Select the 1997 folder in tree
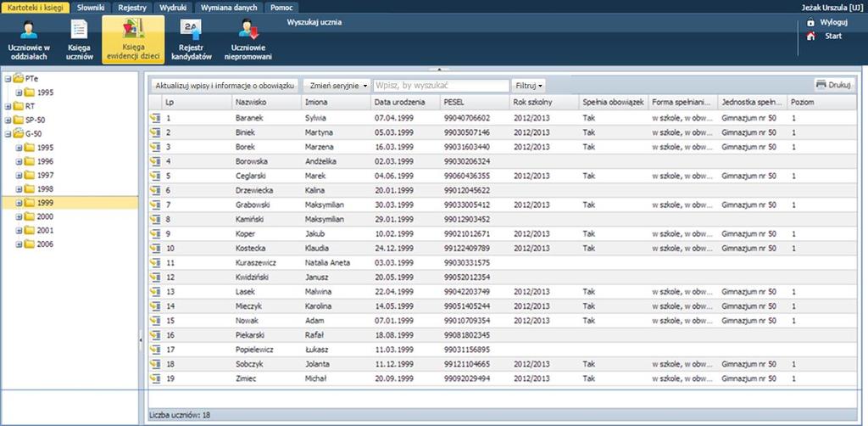The width and height of the screenshot is (868, 426). click(x=45, y=175)
